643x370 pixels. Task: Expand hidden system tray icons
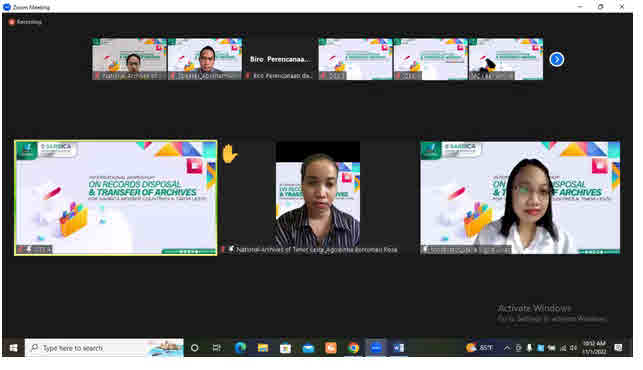coord(507,348)
